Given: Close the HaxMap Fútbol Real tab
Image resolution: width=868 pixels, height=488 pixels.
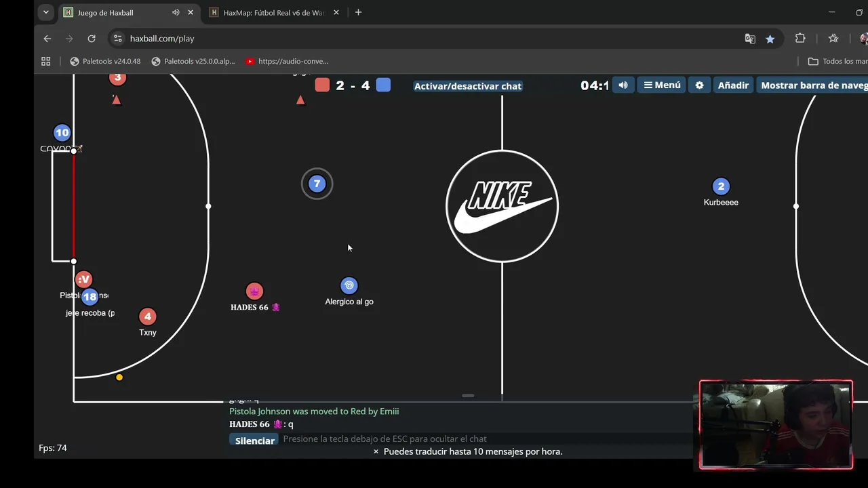Looking at the screenshot, I should point(336,12).
